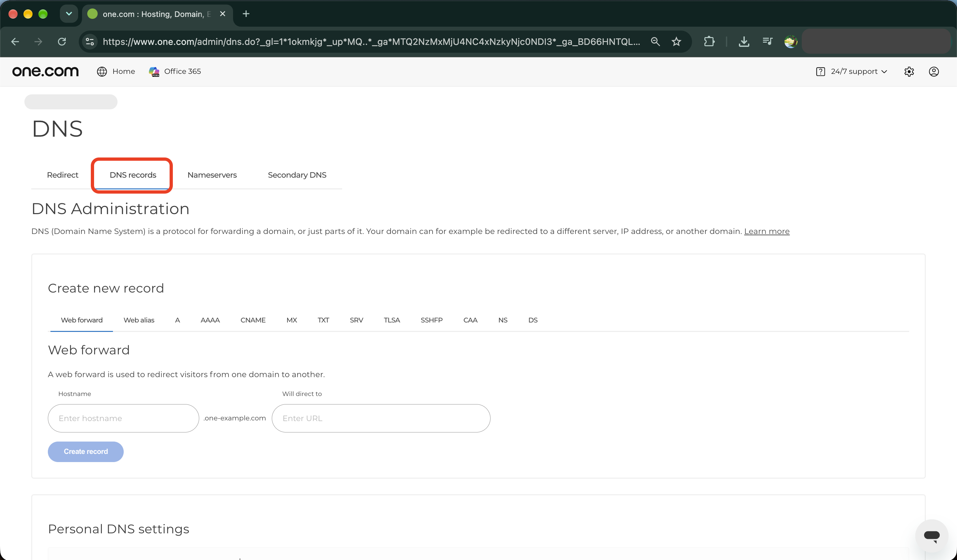Reload the page with the refresh icon

point(62,41)
